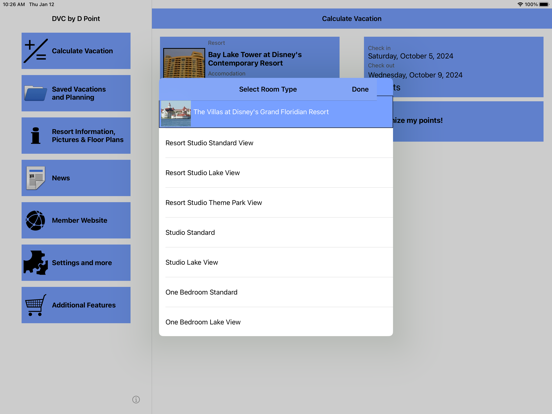Viewport: 552px width, 414px height.
Task: Open Settings and more
Action: [x=76, y=263]
